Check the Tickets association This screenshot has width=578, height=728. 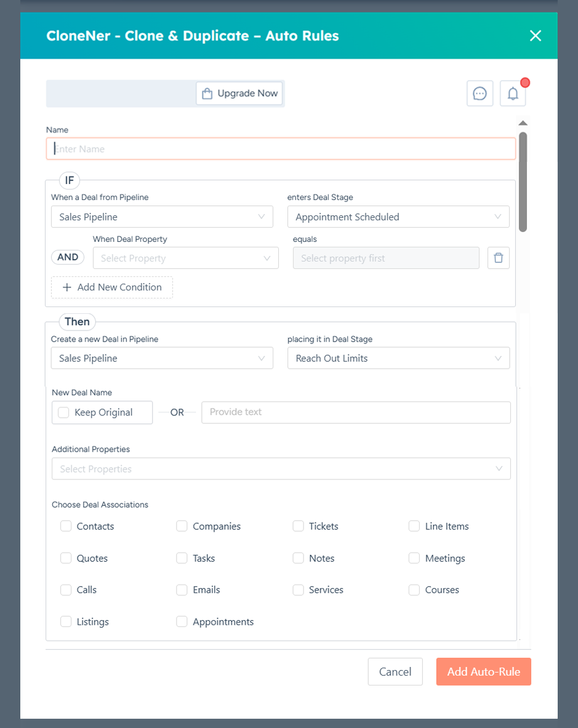coord(298,526)
